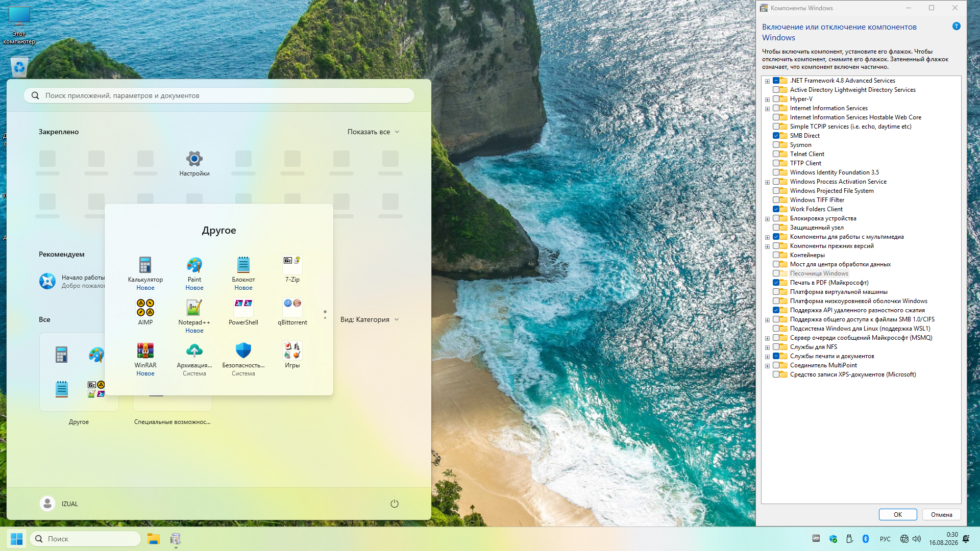Open Вид: Категория view dropdown
This screenshot has width=980, height=551.
pyautogui.click(x=370, y=319)
